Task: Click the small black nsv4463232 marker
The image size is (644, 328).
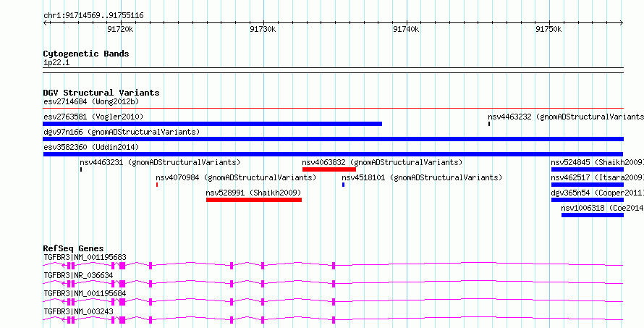Action: tap(489, 124)
